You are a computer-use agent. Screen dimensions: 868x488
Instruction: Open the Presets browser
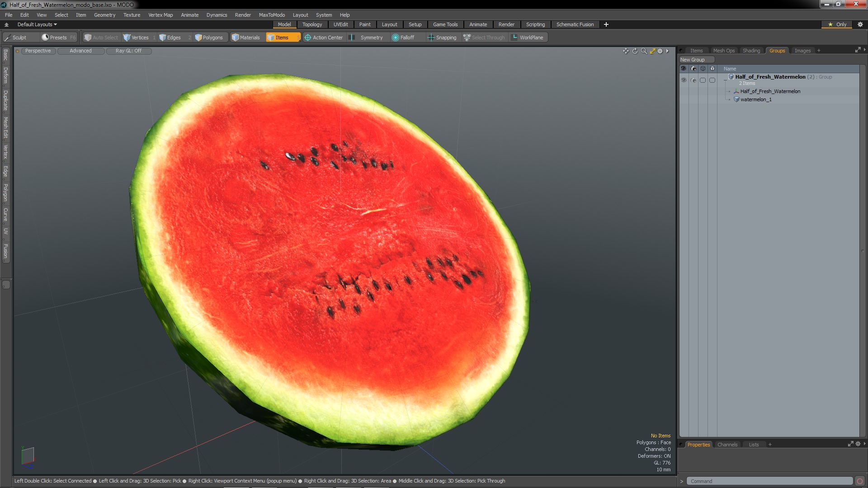pyautogui.click(x=58, y=38)
